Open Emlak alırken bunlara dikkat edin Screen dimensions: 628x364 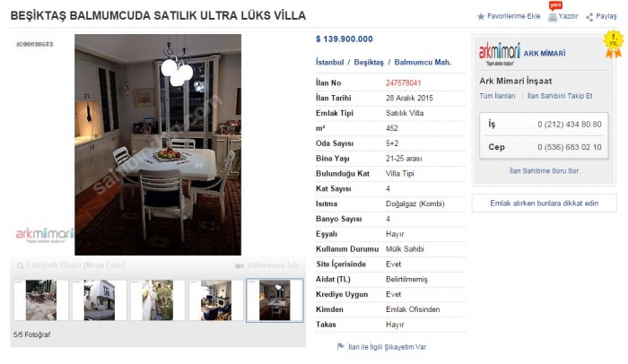[x=544, y=203]
